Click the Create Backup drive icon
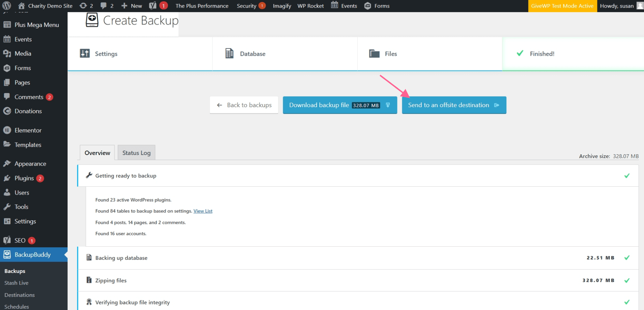The image size is (644, 310). tap(92, 20)
